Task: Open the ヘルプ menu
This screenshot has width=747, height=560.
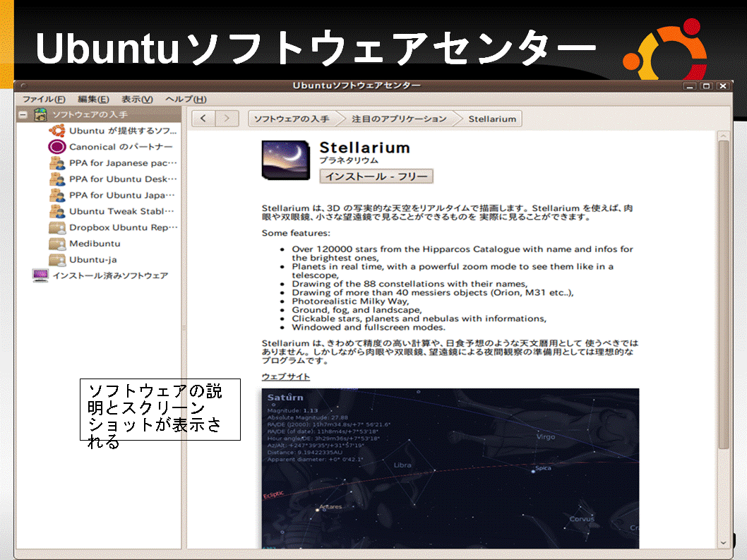Action: 186,100
